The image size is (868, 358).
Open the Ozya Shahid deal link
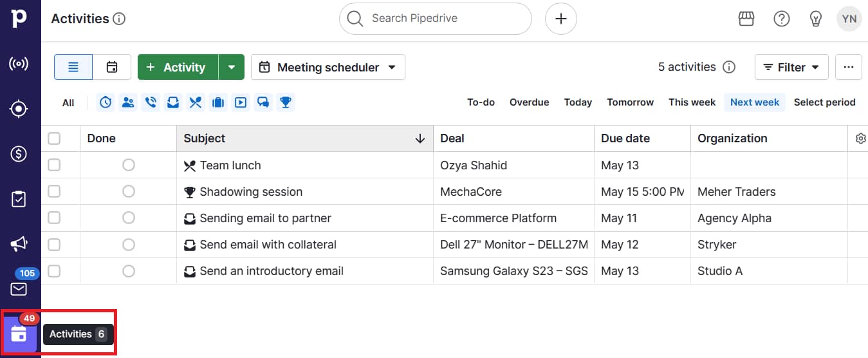click(x=474, y=165)
